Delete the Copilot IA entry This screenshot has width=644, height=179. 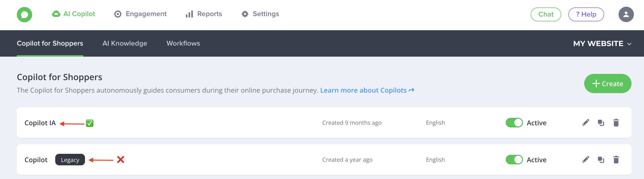click(x=616, y=123)
